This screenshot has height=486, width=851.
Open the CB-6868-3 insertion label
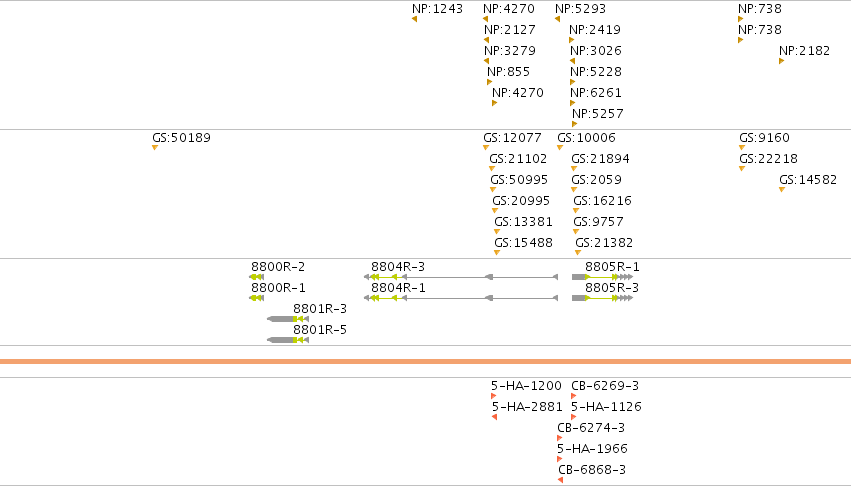[592, 470]
